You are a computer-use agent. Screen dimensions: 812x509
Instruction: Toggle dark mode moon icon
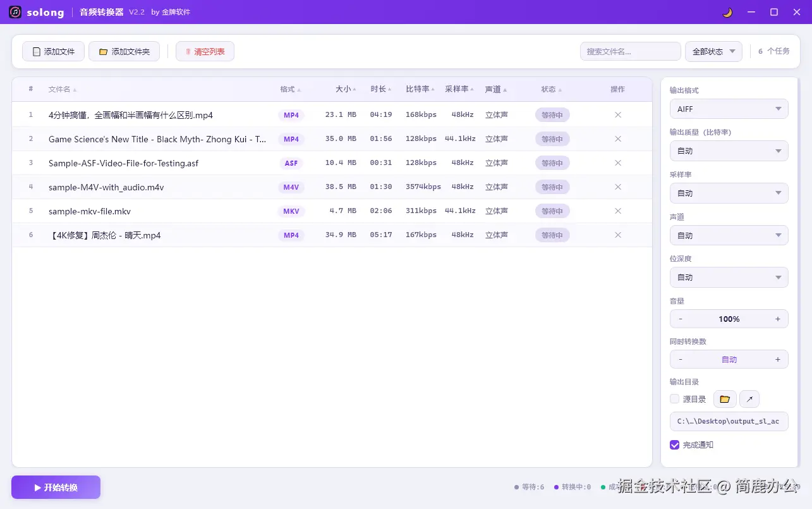[727, 12]
